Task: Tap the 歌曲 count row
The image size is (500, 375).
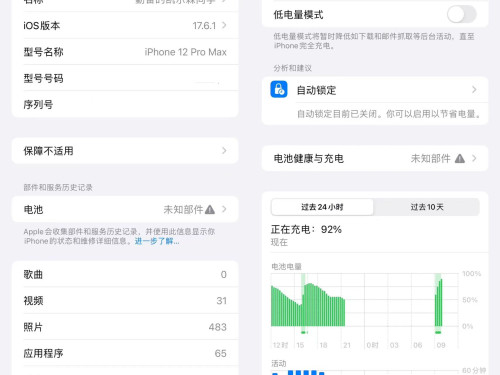Action: [125, 274]
